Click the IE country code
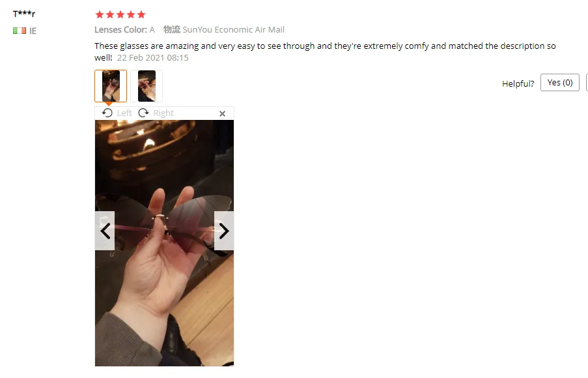The image size is (588, 378). pyautogui.click(x=33, y=31)
